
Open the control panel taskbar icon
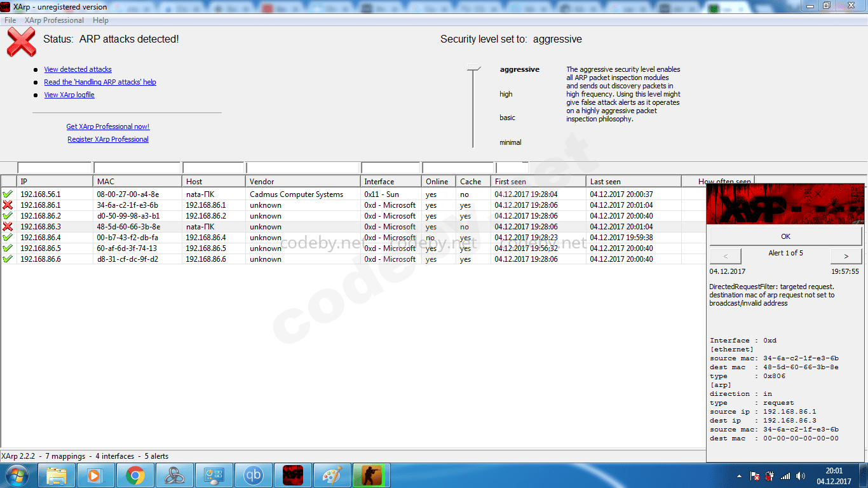coord(214,475)
